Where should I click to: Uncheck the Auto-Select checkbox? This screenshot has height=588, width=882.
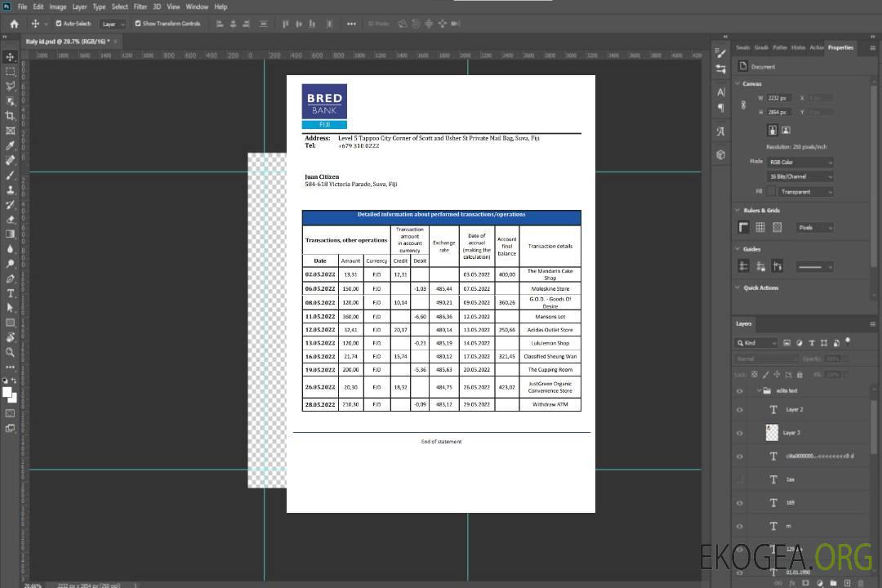pyautogui.click(x=59, y=24)
